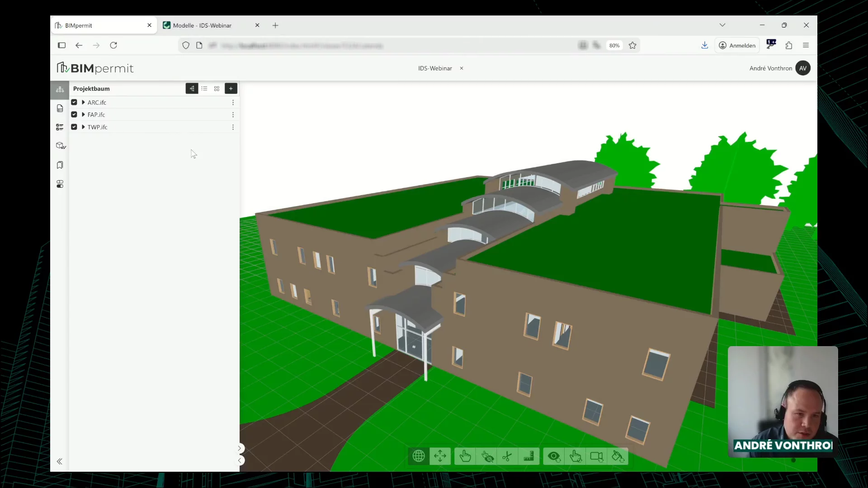Toggle the FAP.ifc model checkbox
The image size is (868, 488).
(74, 115)
